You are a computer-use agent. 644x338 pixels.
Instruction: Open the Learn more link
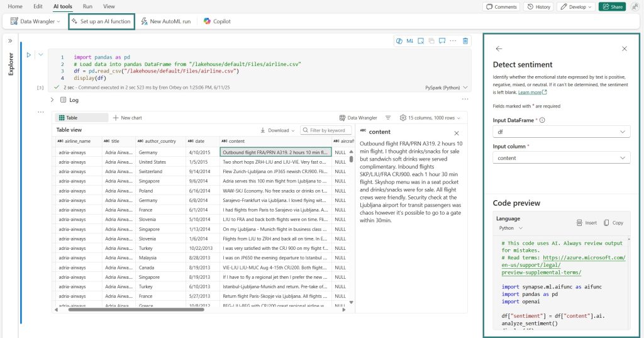coord(532,93)
